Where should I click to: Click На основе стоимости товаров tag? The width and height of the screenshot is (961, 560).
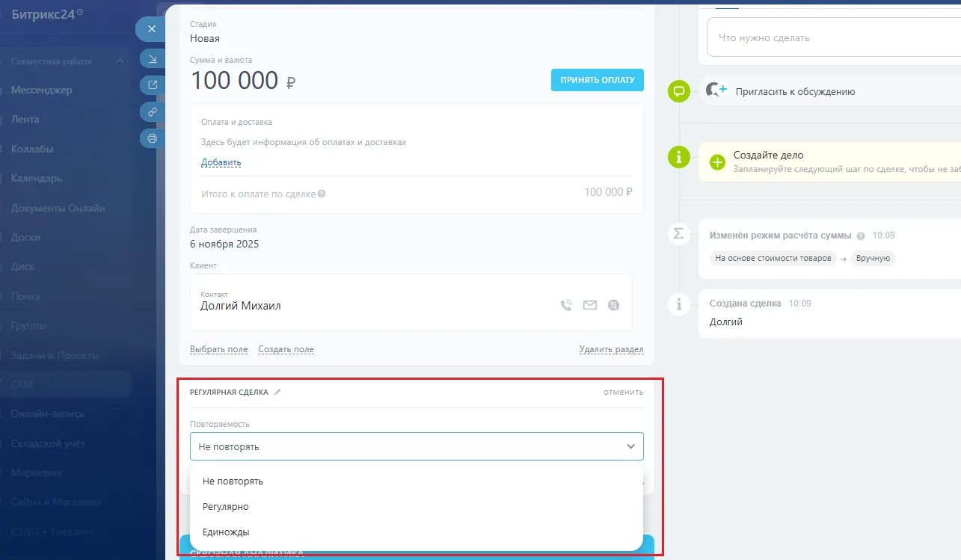(773, 258)
